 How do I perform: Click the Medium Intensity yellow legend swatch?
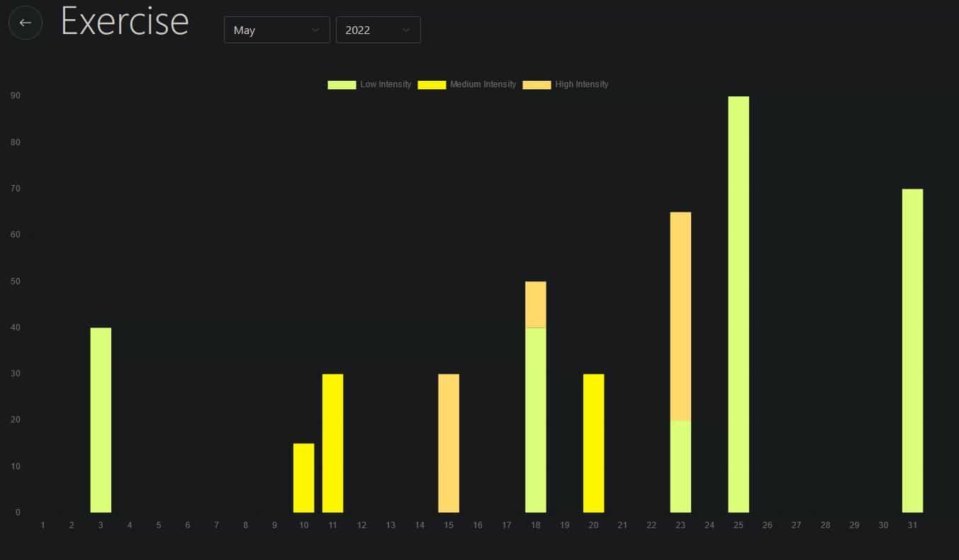tap(432, 84)
